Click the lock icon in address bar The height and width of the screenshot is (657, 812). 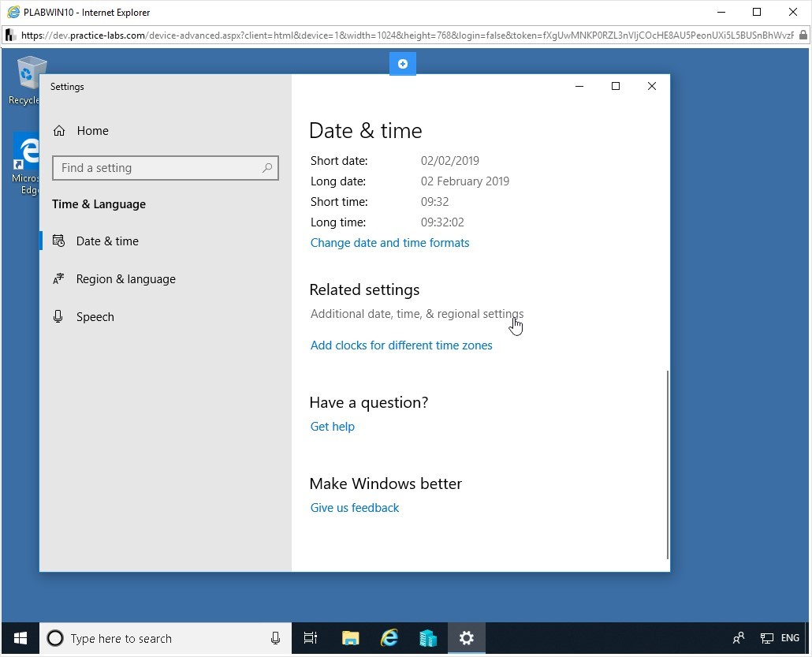[803, 35]
